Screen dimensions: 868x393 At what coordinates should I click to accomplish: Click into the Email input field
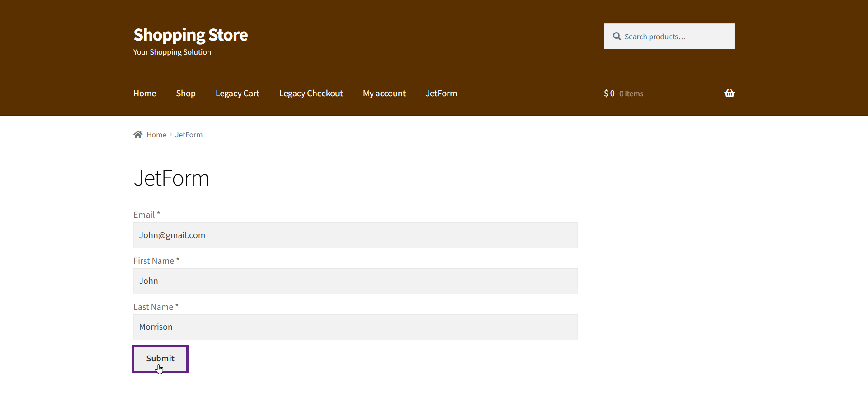(x=355, y=235)
